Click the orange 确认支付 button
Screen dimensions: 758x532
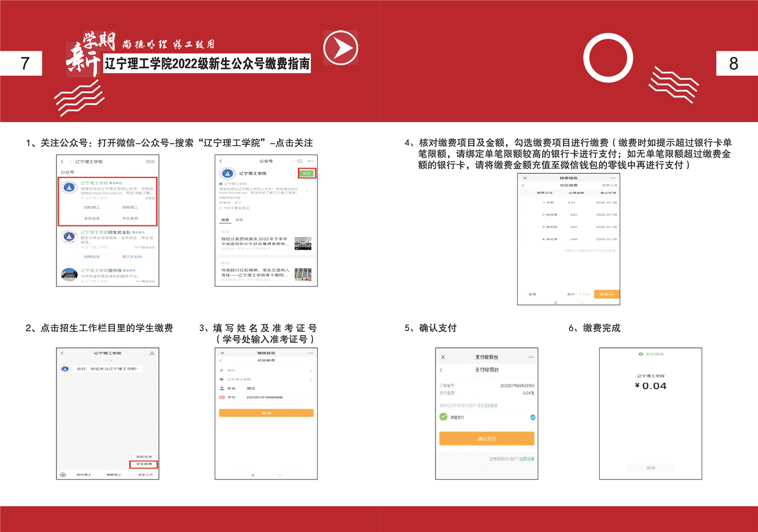click(487, 439)
